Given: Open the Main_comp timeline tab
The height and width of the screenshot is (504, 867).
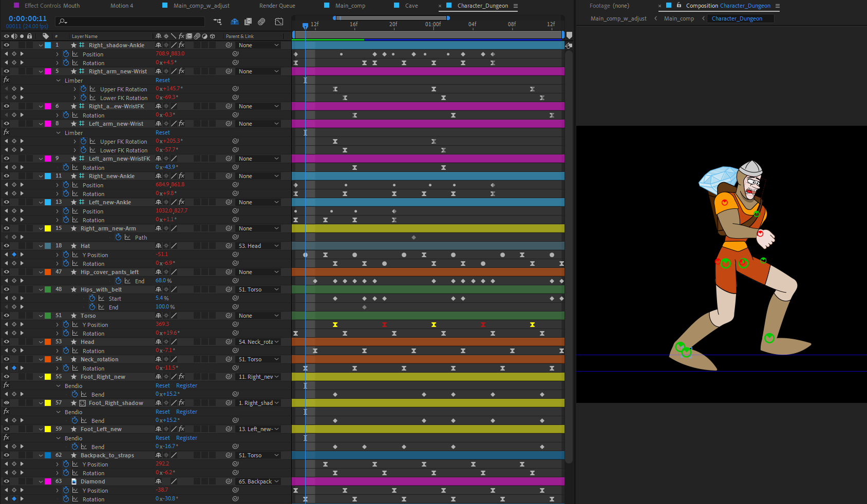Looking at the screenshot, I should point(350,6).
